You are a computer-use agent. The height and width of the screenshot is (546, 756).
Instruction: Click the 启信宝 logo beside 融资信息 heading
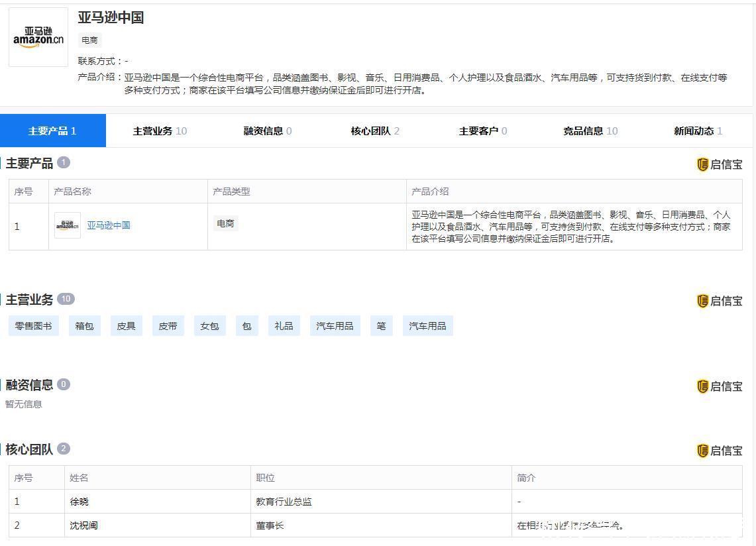click(x=720, y=386)
